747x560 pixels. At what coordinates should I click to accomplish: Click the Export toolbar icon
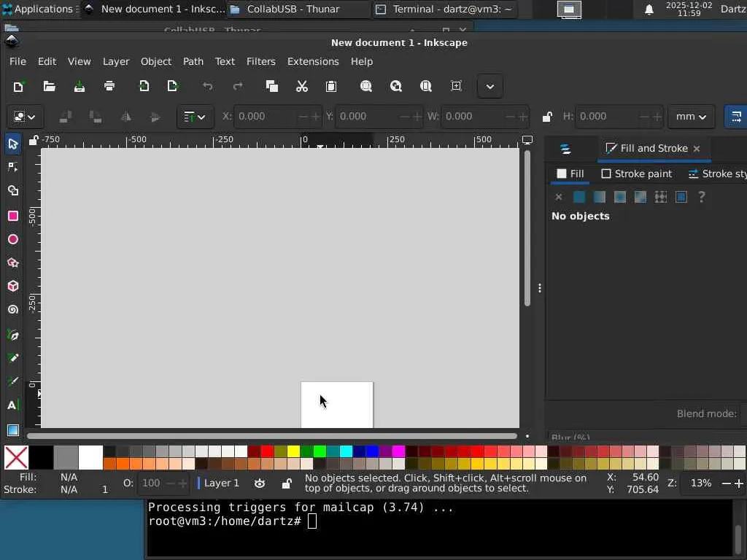click(x=173, y=86)
